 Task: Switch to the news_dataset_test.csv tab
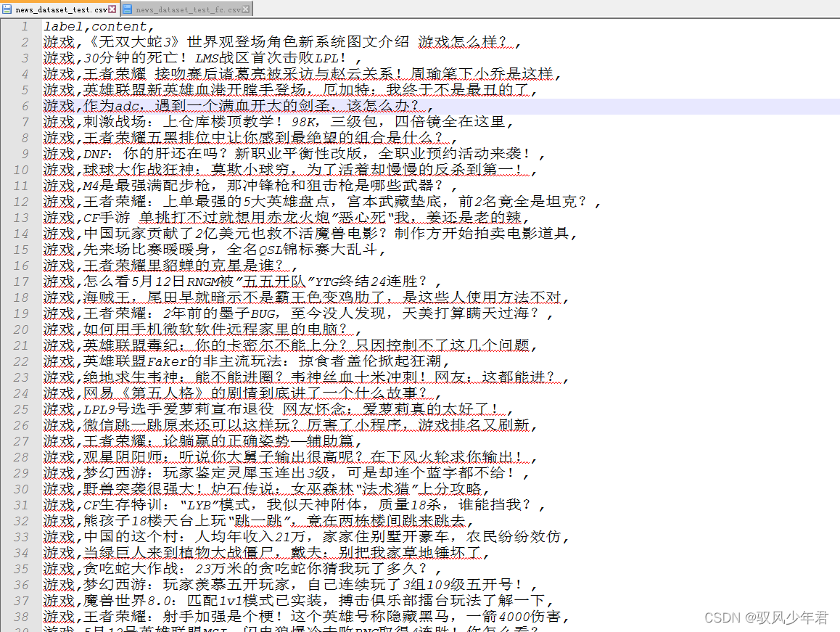point(61,9)
